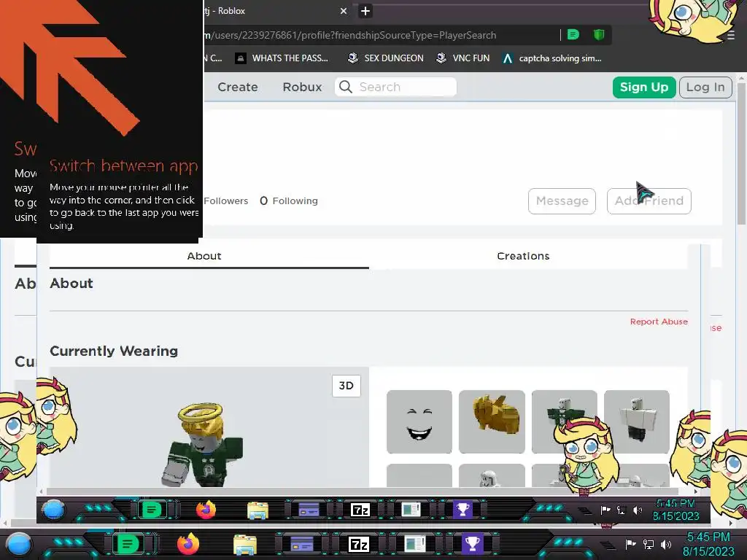
Task: Click the browser URL address field
Action: [381, 35]
